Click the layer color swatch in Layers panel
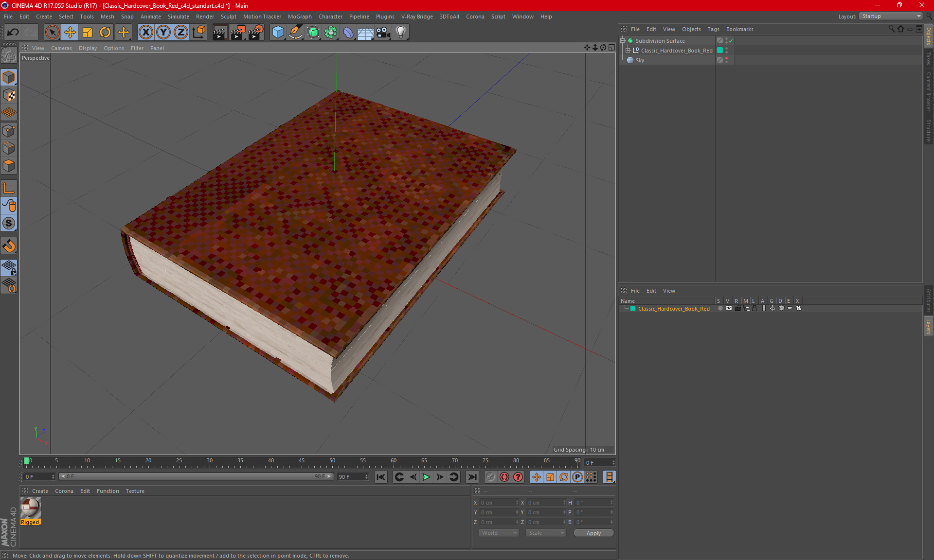This screenshot has height=560, width=934. pyautogui.click(x=633, y=309)
